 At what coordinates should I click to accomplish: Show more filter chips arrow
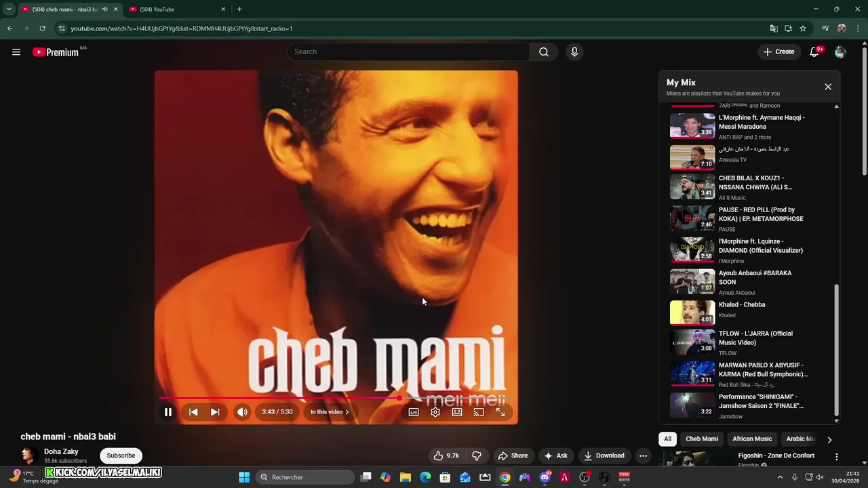[829, 440]
